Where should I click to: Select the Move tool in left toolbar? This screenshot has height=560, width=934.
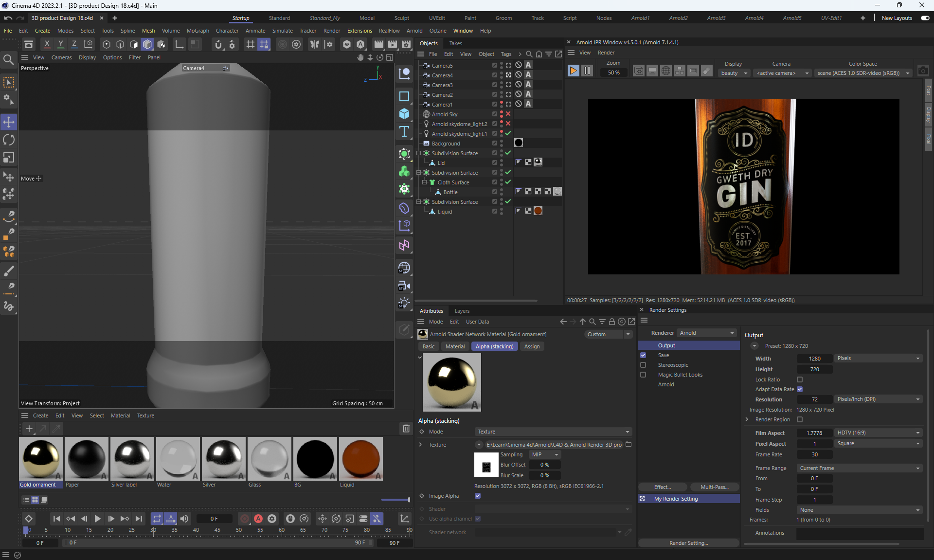pos(9,122)
